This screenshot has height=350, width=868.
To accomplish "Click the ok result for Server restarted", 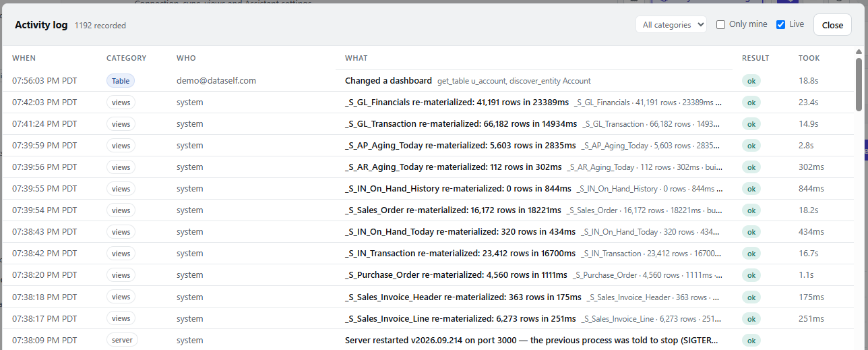I will (x=751, y=340).
